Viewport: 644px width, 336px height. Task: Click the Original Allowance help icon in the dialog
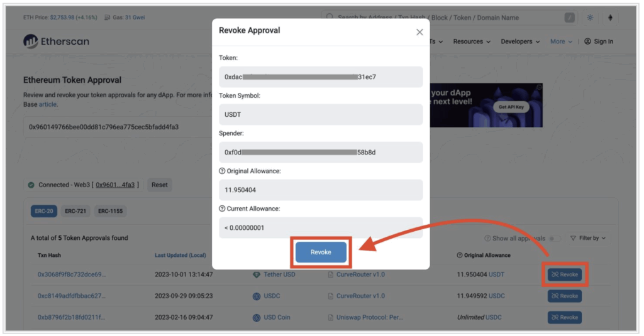pos(222,171)
